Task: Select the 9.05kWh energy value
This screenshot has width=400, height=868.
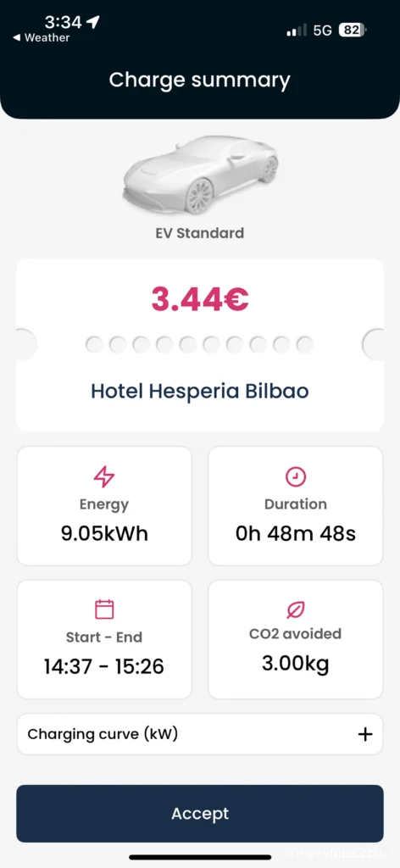Action: 104,534
